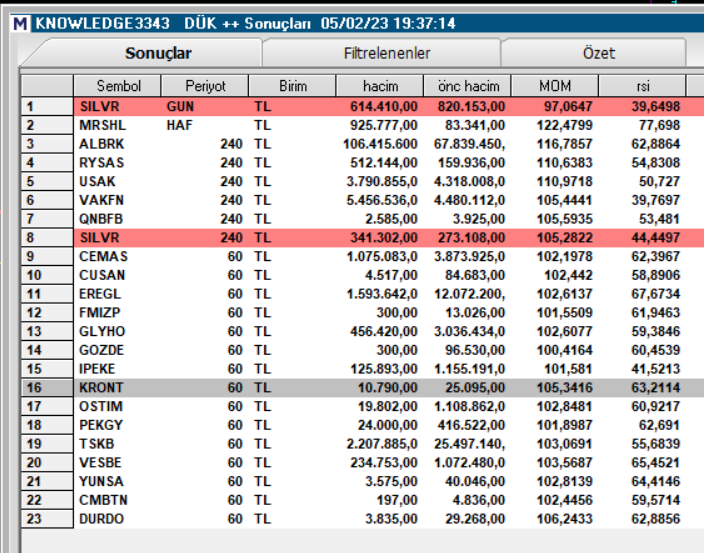Select the VESBE symbol cell
This screenshot has width=704, height=553.
click(100, 462)
